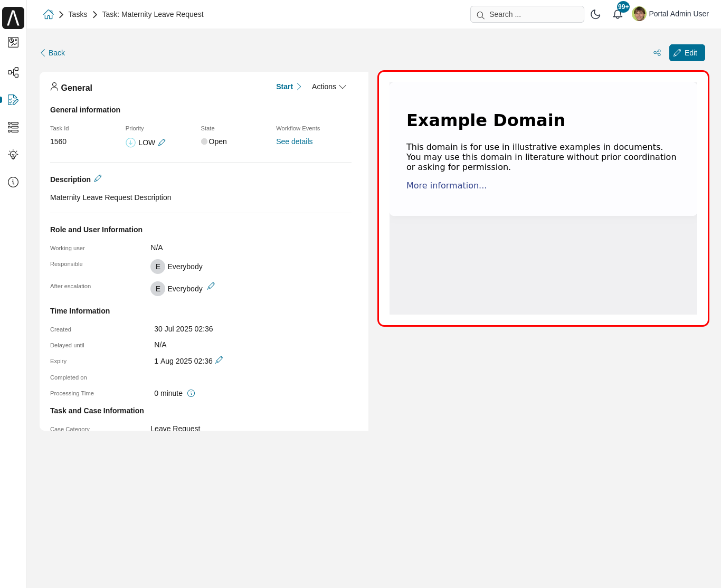The image size is (721, 588).
Task: Open Task: Maternity Leave Request breadcrumb item
Action: point(153,14)
